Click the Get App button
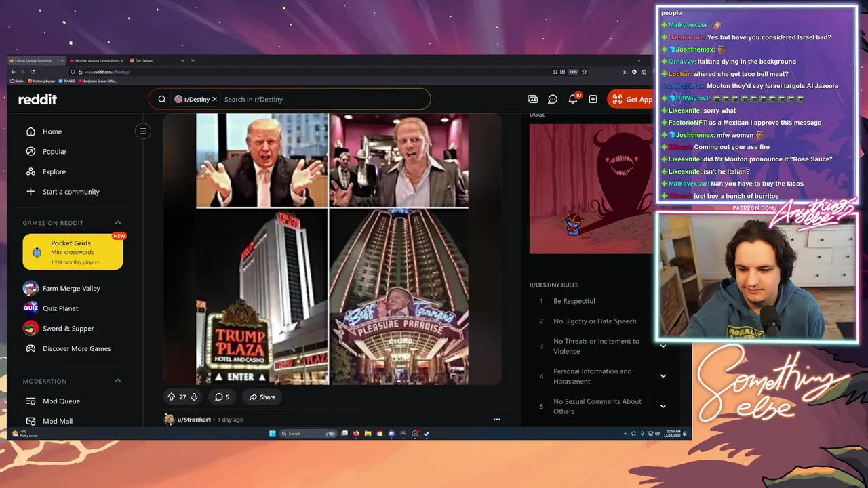Screen dimensions: 868x488 click(x=631, y=99)
